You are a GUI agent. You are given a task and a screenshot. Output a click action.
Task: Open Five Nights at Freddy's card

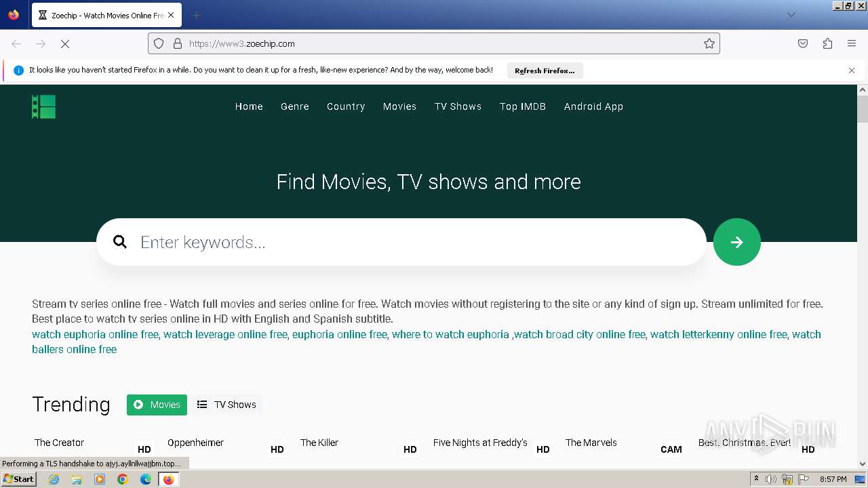pos(480,443)
